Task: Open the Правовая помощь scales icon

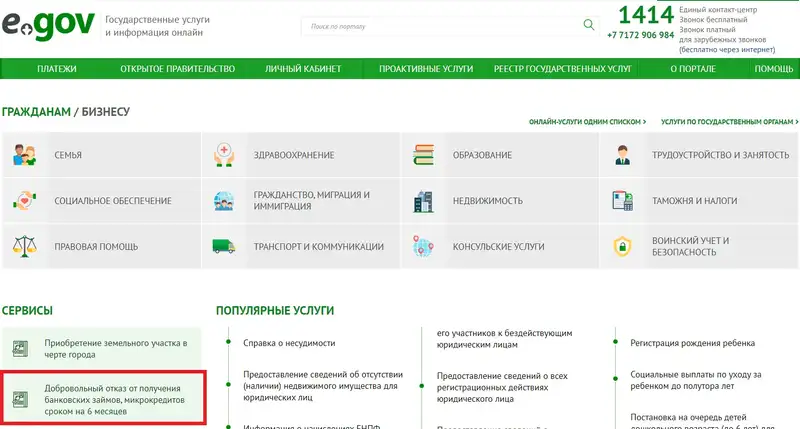Action: click(23, 245)
